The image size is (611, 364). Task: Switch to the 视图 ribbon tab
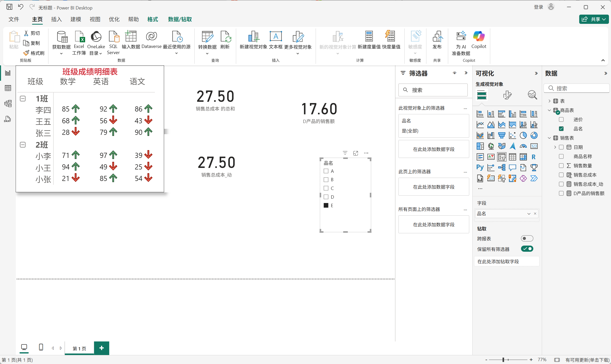(x=95, y=19)
